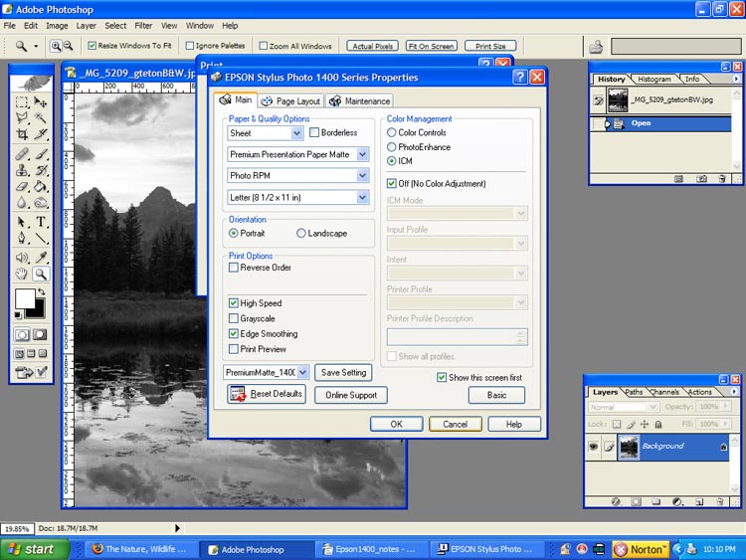
Task: Select the Slice tool
Action: coord(41,134)
